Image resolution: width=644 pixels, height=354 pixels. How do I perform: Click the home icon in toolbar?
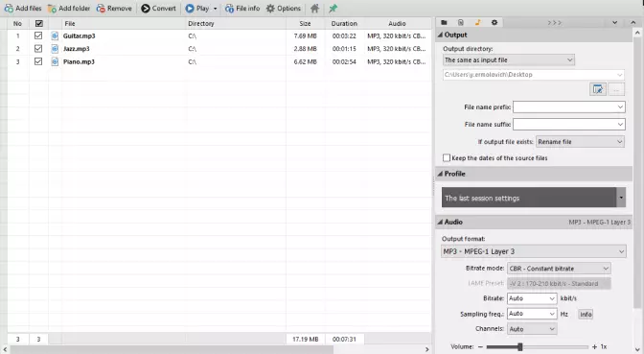[314, 9]
